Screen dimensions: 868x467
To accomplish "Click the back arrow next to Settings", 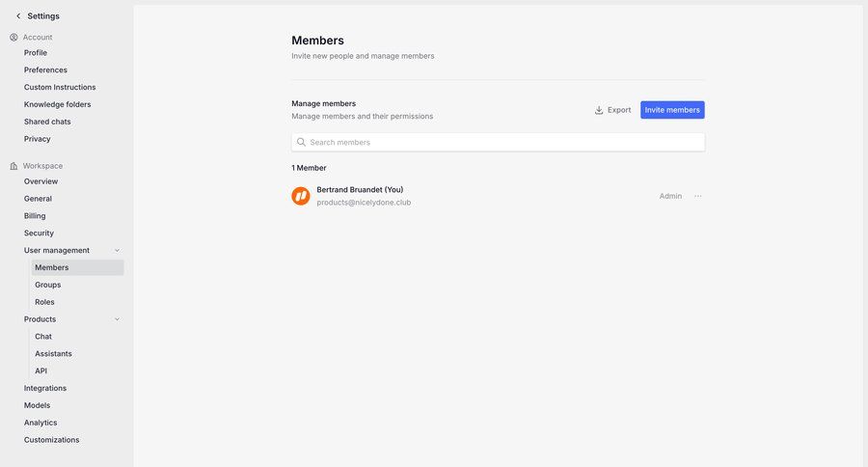I will 17,15.
